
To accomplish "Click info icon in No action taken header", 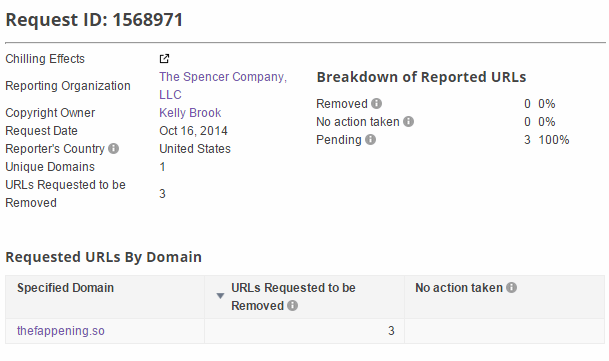I will point(512,288).
